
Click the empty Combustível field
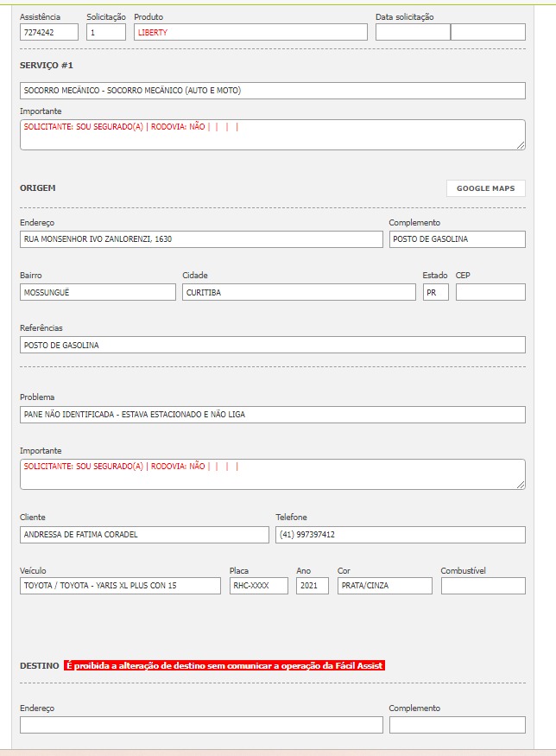coord(483,586)
